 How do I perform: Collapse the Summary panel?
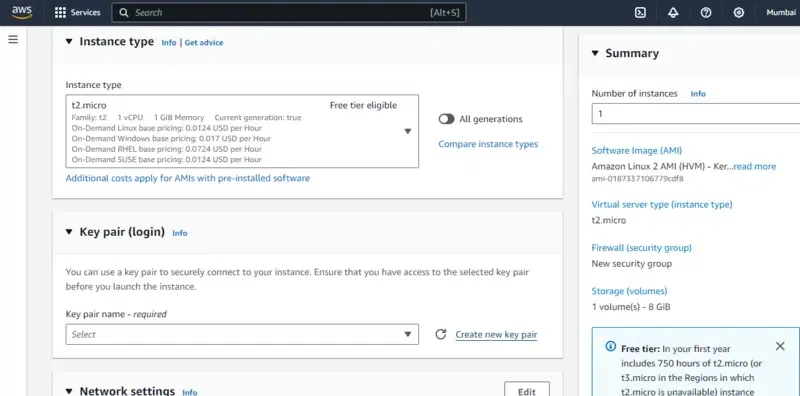click(595, 53)
